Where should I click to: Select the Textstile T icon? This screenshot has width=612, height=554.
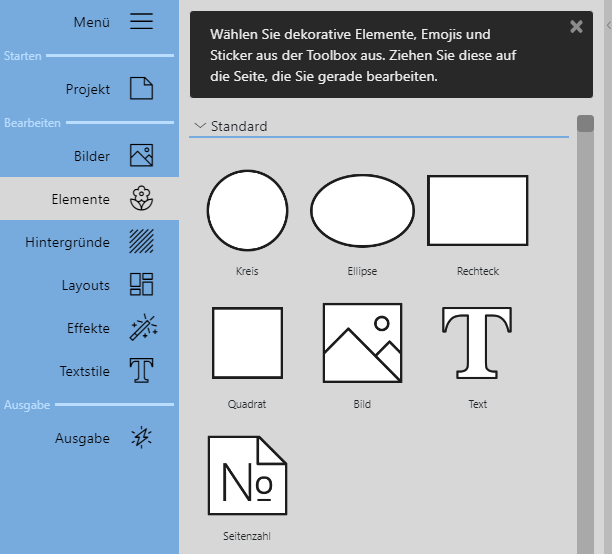[x=141, y=371]
